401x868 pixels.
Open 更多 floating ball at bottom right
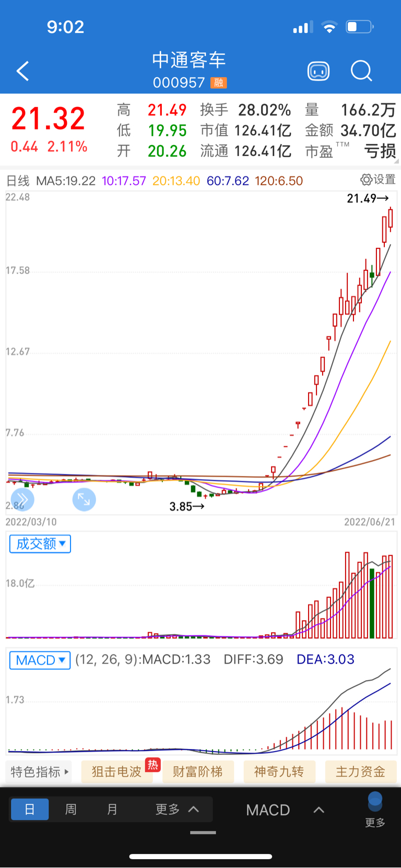pos(375,810)
